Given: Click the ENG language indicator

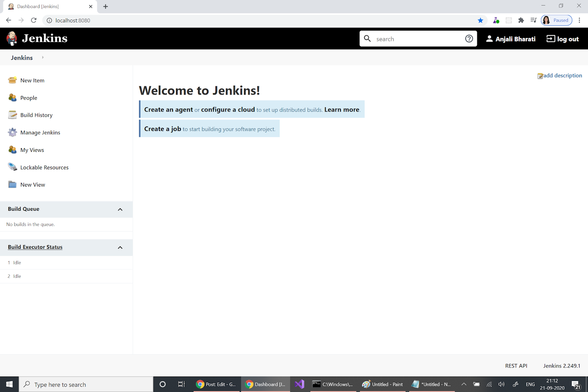Looking at the screenshot, I should (530, 384).
